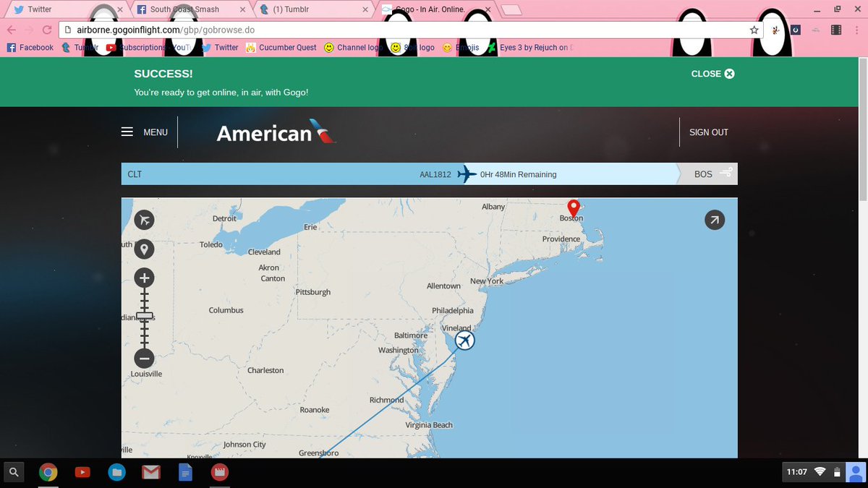The width and height of the screenshot is (868, 488).
Task: Bookmark this page with the star icon
Action: pos(754,30)
